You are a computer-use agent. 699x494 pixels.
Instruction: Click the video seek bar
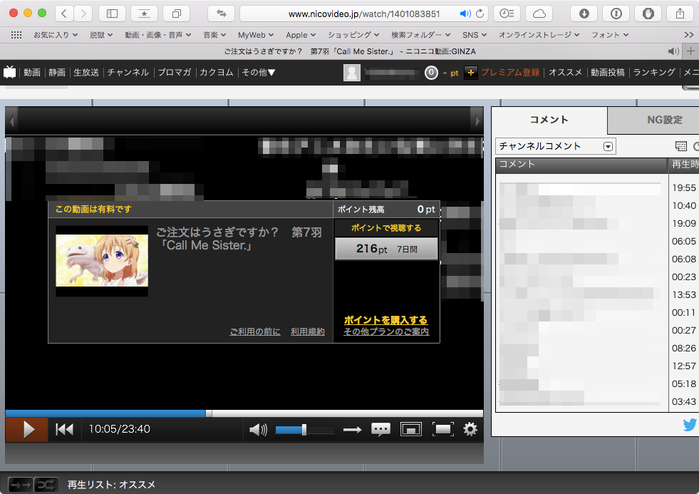point(244,413)
